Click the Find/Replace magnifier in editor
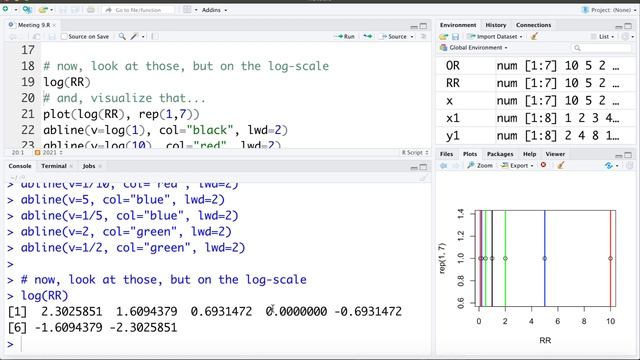Screen dimensions: 640x360 click(x=122, y=37)
